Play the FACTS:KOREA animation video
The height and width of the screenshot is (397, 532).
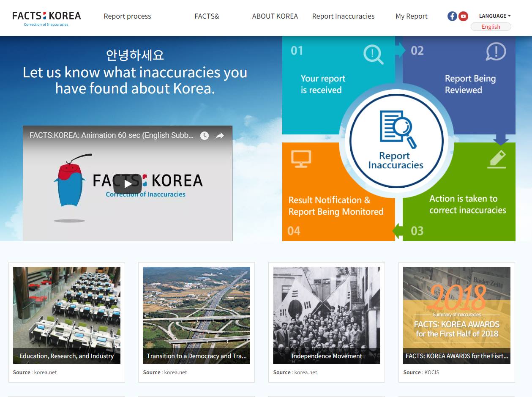coord(128,183)
